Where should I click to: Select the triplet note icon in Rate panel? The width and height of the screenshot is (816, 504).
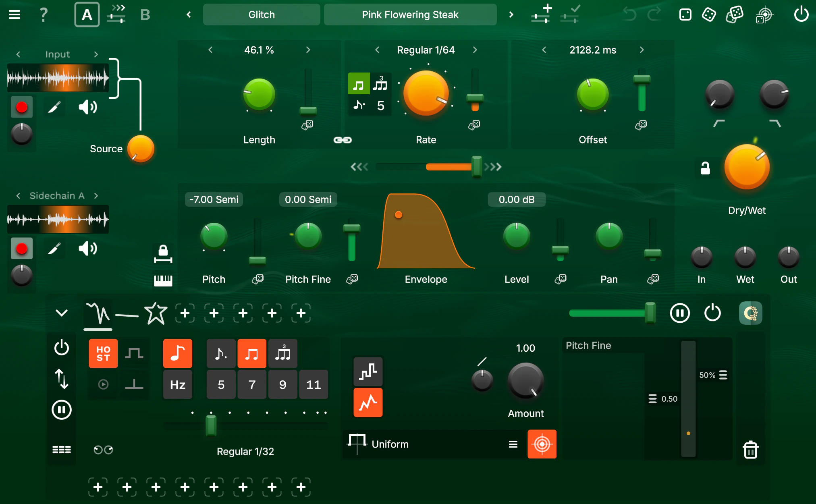pos(380,83)
